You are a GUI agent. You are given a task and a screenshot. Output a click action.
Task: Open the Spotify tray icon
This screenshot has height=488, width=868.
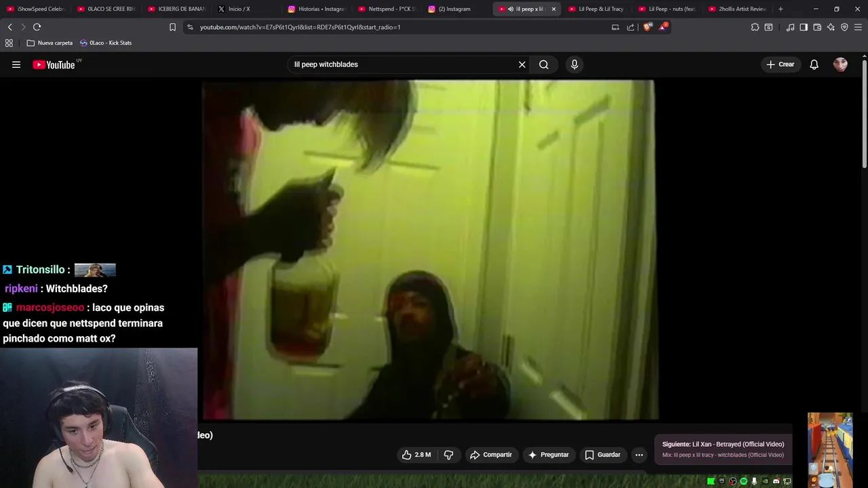point(743,481)
